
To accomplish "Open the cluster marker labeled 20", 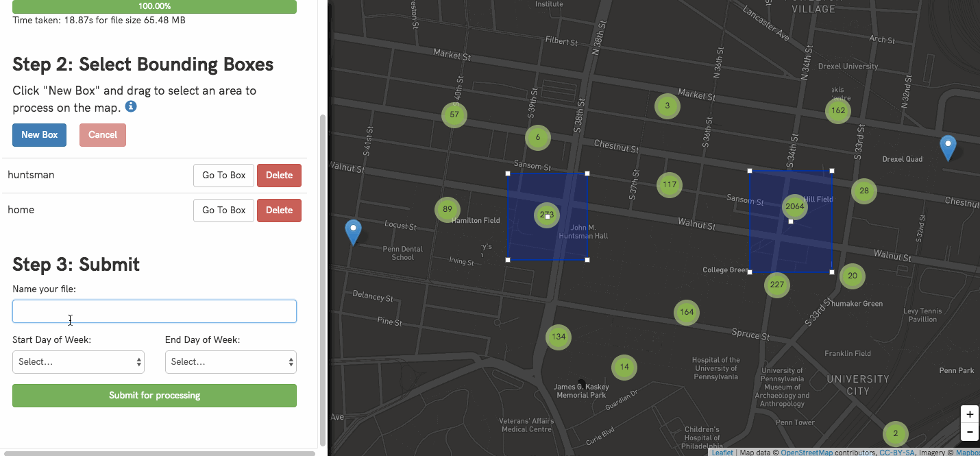I will point(853,276).
